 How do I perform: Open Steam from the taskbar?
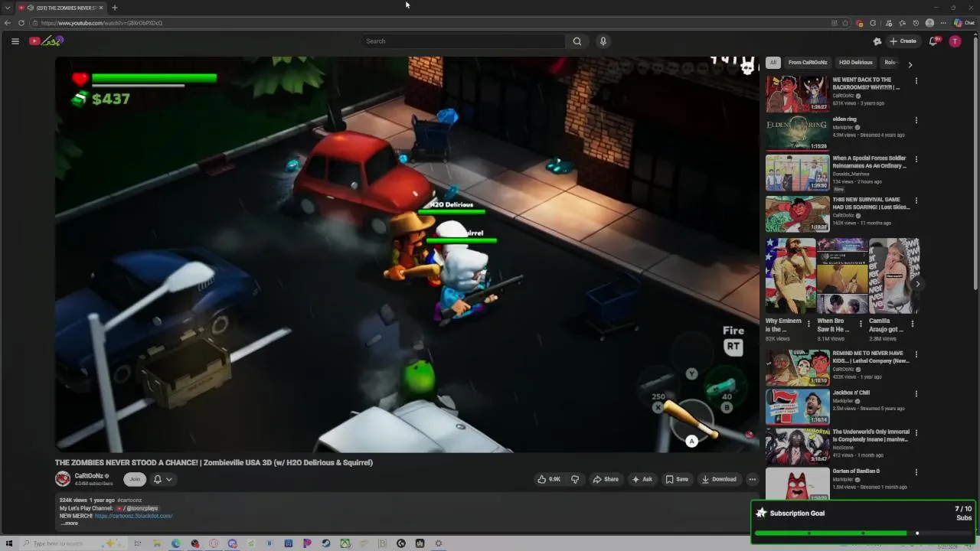(326, 543)
